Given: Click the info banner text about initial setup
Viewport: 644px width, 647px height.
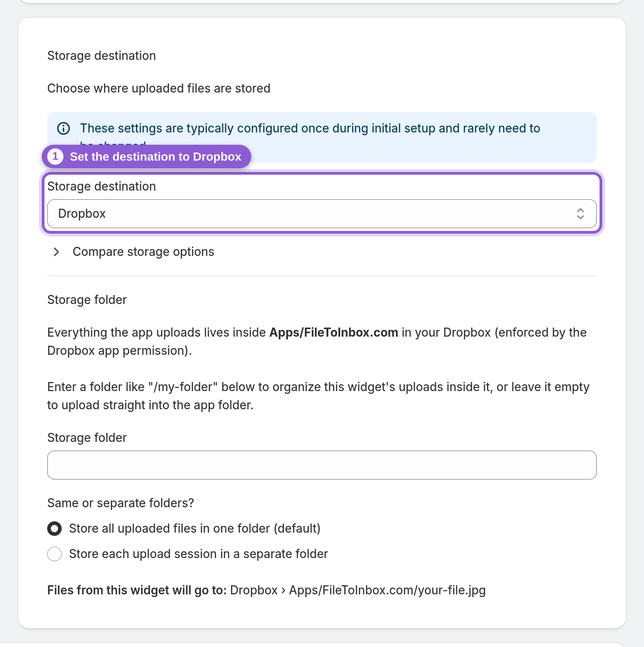Looking at the screenshot, I should (310, 128).
